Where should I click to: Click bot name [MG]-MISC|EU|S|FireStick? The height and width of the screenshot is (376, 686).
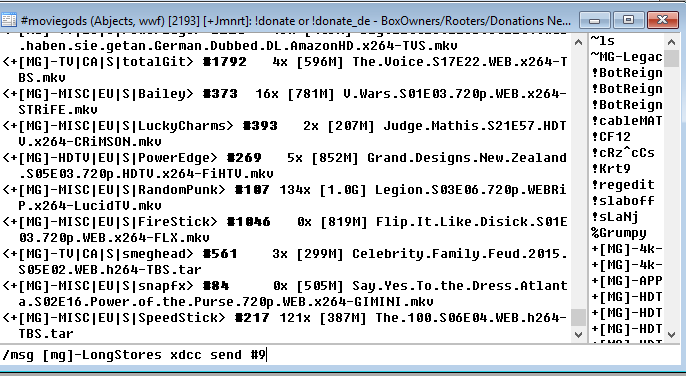click(x=114, y=221)
